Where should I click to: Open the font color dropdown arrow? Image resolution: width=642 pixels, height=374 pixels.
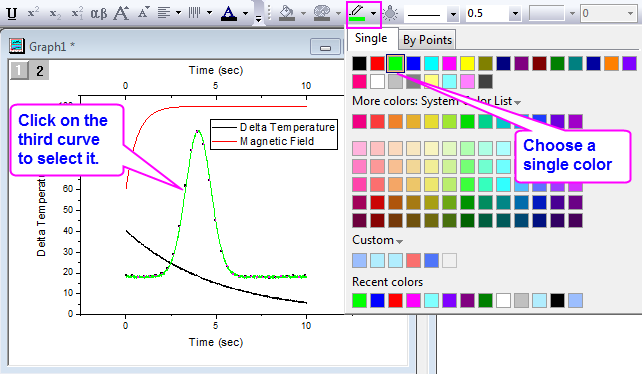(245, 13)
